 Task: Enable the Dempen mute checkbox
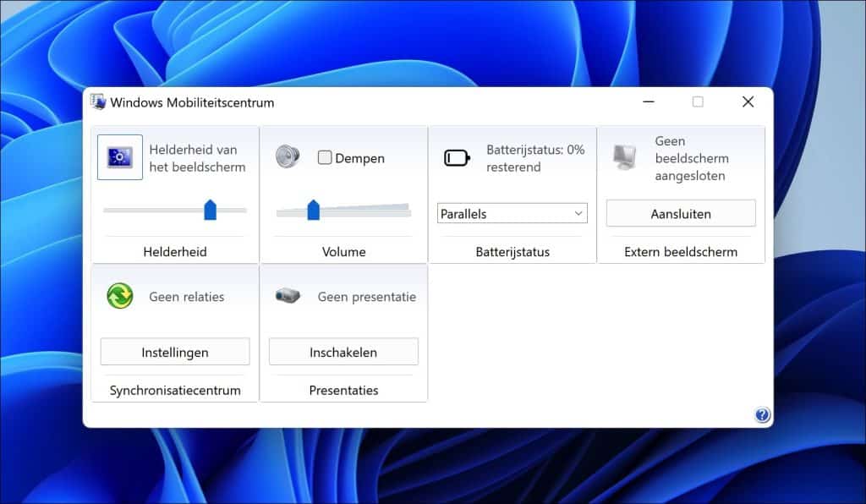pos(325,158)
